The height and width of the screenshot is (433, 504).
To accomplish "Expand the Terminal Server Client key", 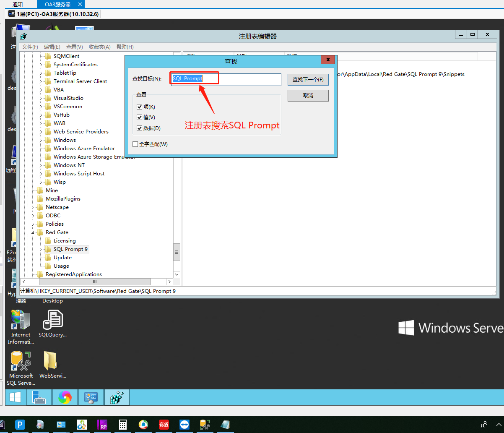I will point(41,81).
